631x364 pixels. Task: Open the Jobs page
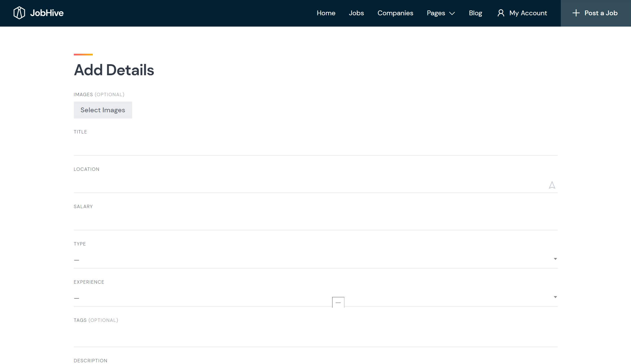356,13
